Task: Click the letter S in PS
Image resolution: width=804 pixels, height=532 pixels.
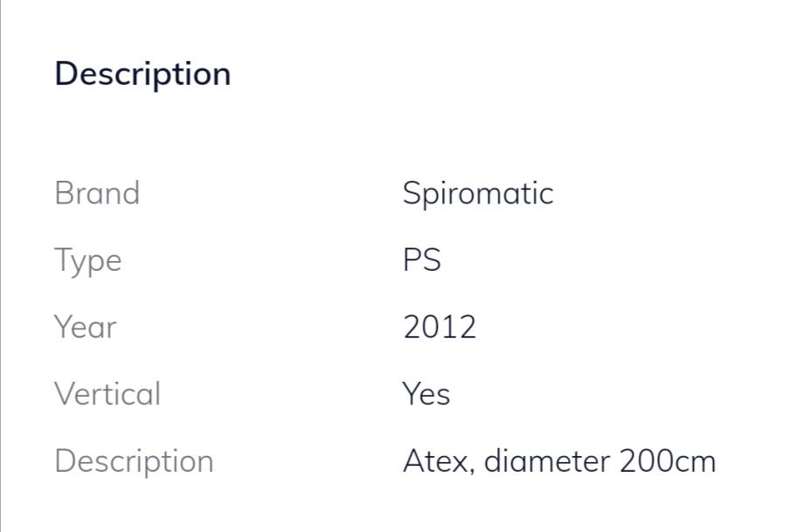Action: 432,260
